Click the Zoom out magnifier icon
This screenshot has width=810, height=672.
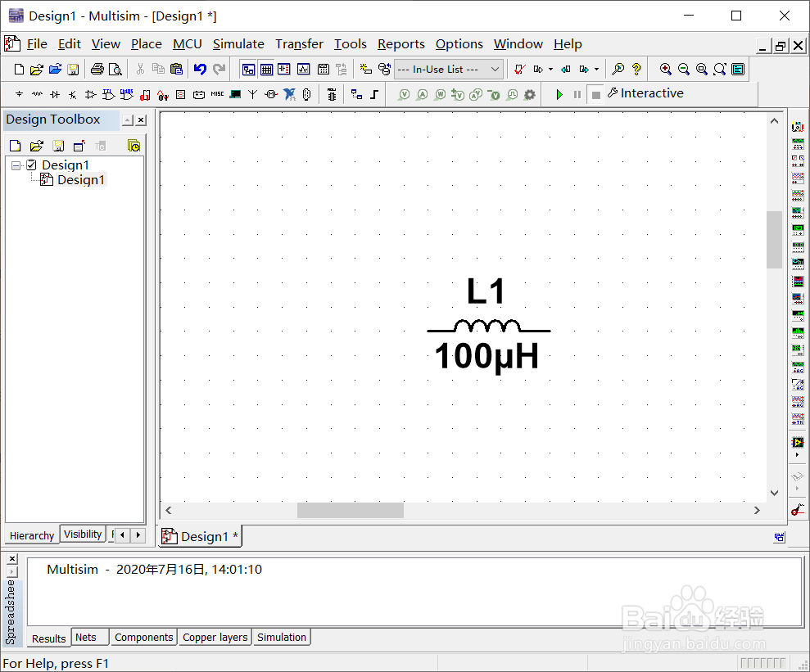click(x=683, y=69)
